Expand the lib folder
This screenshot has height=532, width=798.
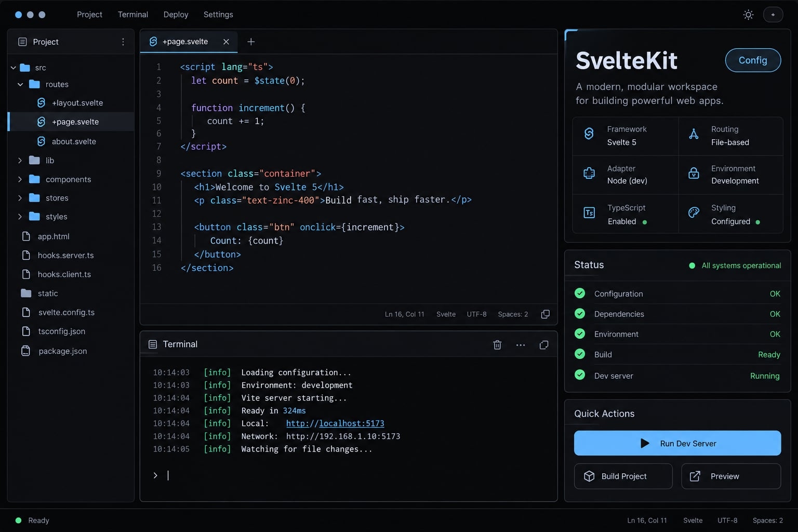tap(20, 161)
